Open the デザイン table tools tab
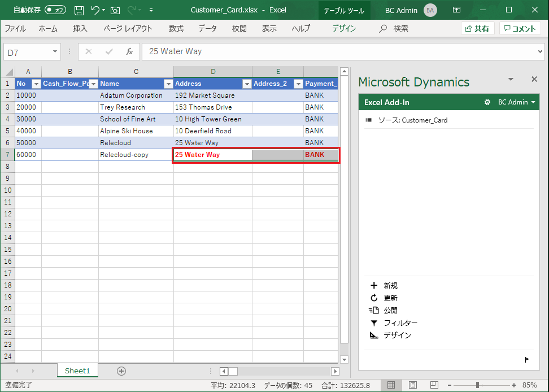 pyautogui.click(x=344, y=28)
